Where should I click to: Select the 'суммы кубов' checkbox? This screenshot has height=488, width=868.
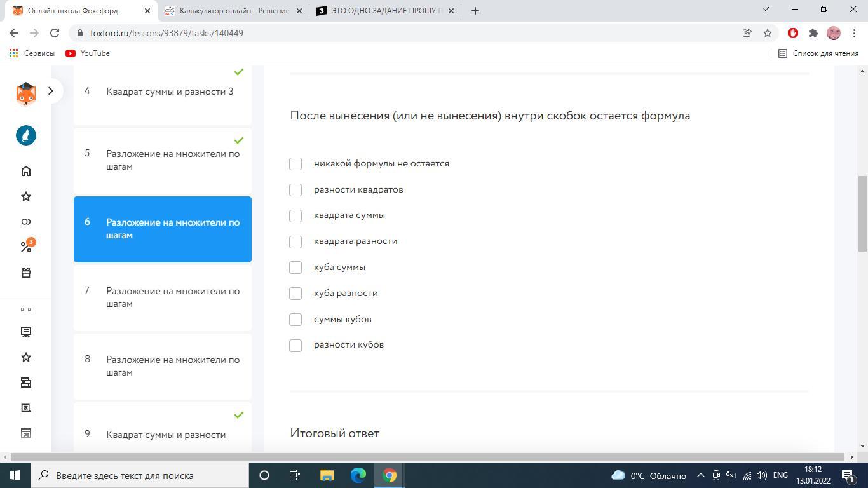(x=295, y=320)
